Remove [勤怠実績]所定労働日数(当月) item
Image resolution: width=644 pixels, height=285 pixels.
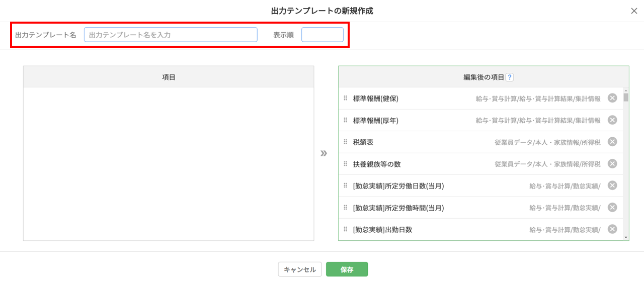[x=612, y=185]
